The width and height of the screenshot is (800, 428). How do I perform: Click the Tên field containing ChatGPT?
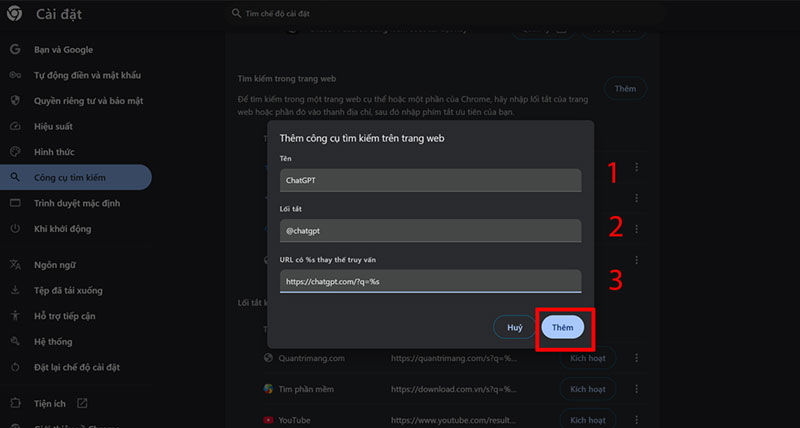click(430, 181)
